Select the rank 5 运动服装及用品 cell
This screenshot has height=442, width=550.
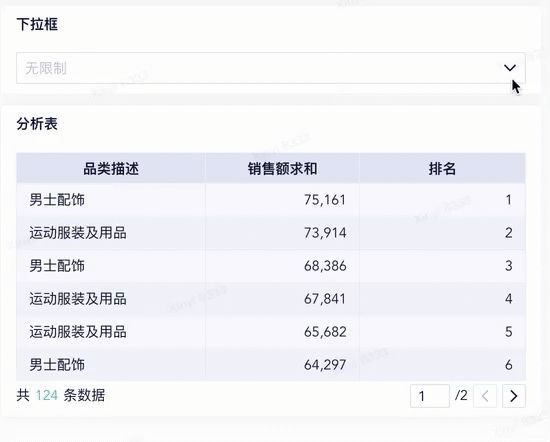coord(111,332)
